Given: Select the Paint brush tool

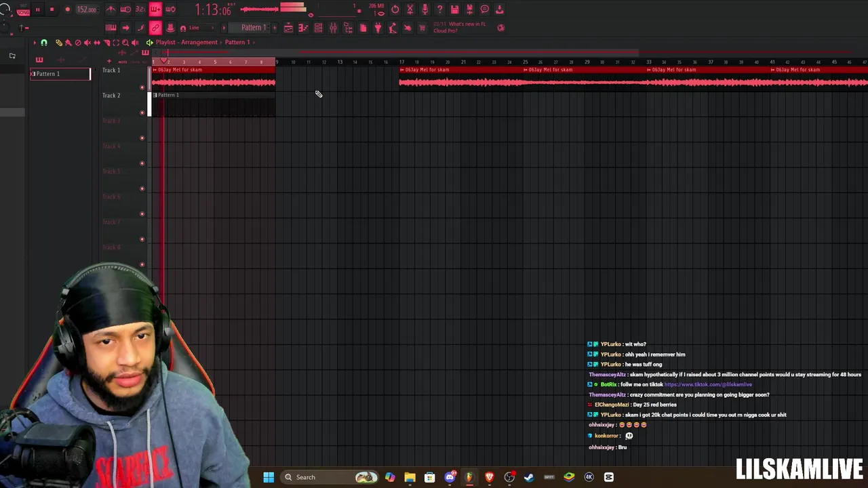Looking at the screenshot, I should tap(68, 43).
